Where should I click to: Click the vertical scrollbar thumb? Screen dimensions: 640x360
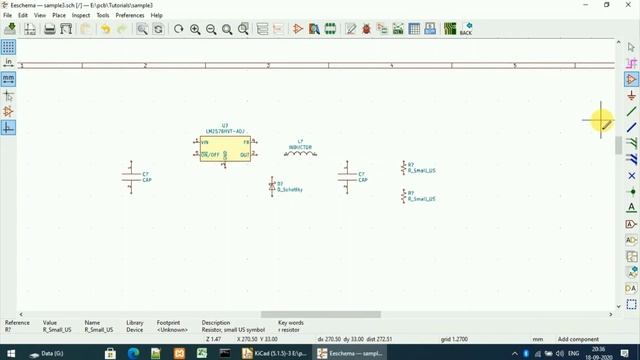point(618,145)
